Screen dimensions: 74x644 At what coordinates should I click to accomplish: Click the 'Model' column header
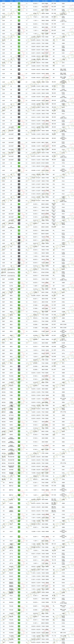coord(11,1)
